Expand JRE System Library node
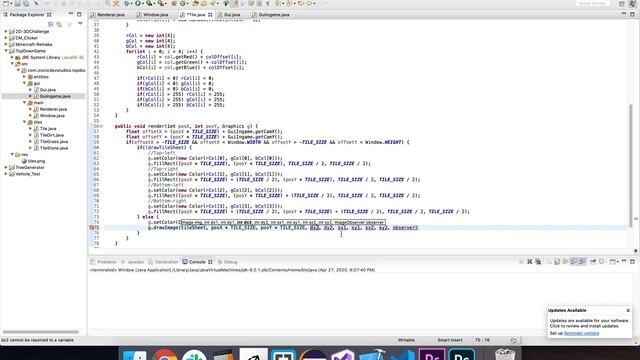Screen dimensions: 640x360 pos(12,58)
